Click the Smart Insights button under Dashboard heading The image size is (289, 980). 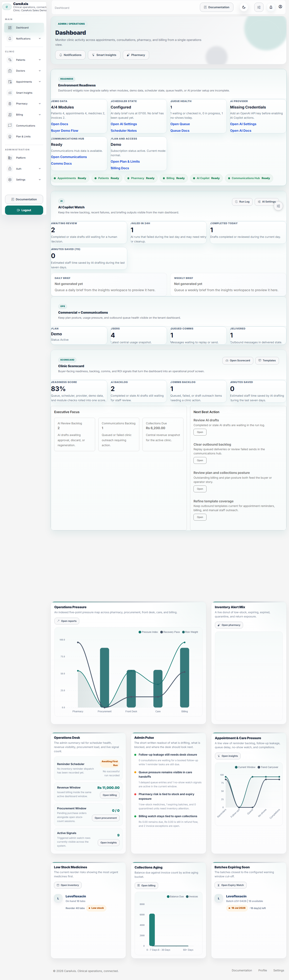(x=104, y=55)
